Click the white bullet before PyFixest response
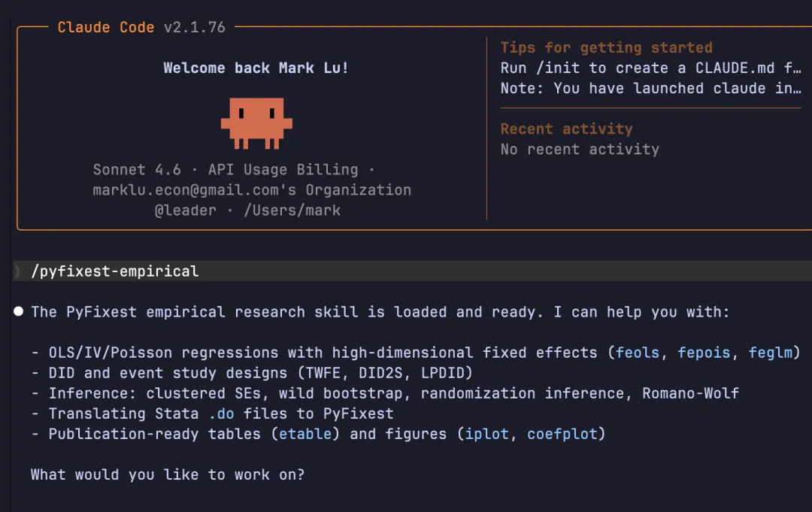 (x=19, y=311)
